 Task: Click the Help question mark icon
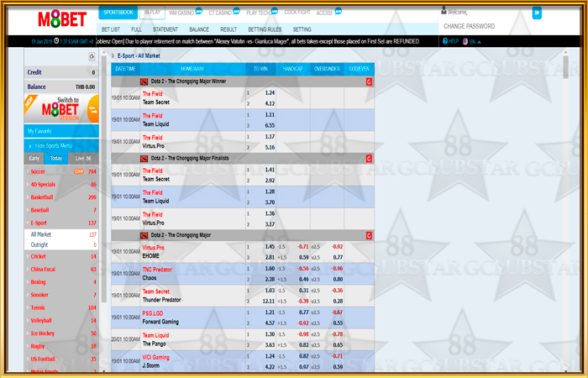coord(445,41)
